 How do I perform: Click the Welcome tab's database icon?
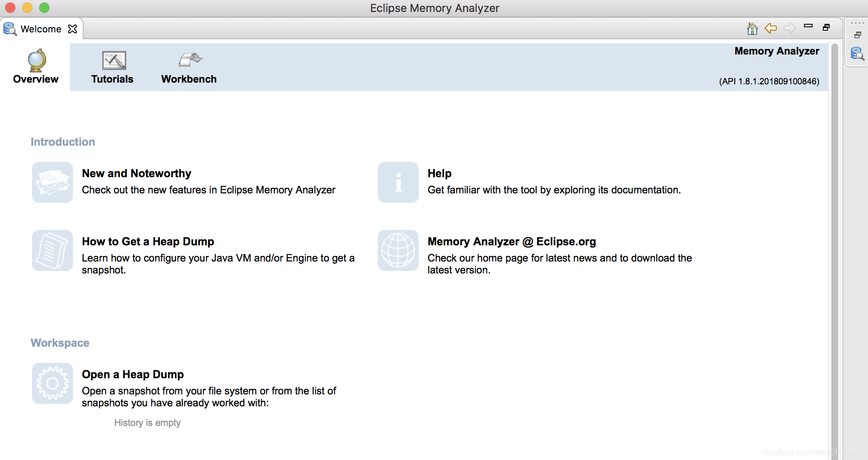[10, 29]
